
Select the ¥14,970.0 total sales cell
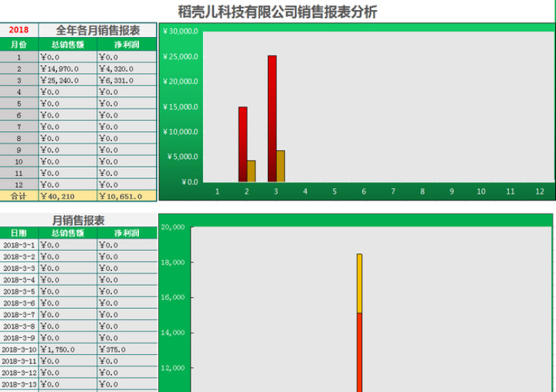point(68,68)
